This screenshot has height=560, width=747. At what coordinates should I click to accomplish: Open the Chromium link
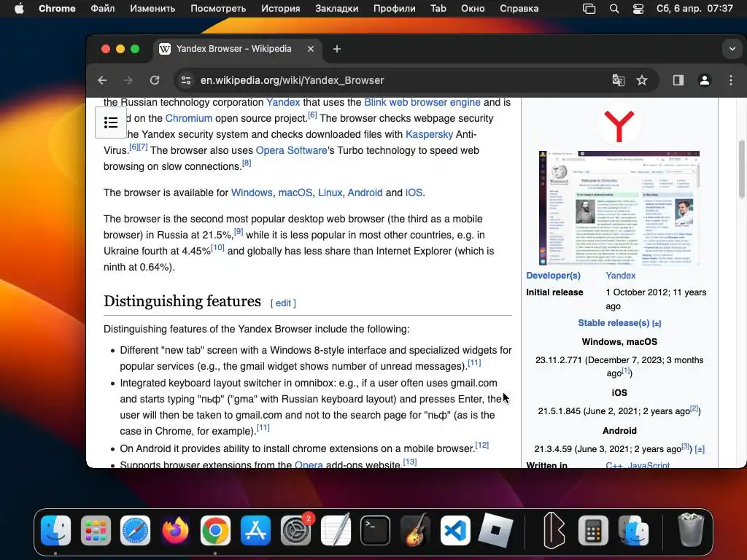click(x=189, y=118)
